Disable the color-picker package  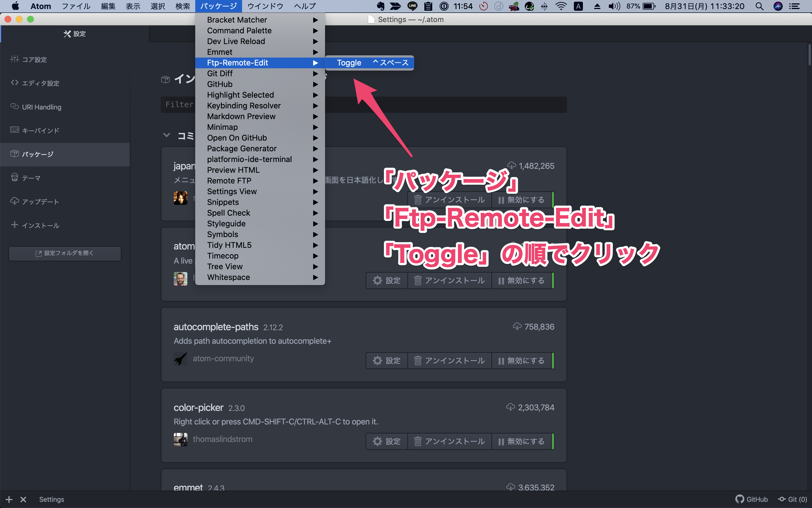(x=521, y=441)
